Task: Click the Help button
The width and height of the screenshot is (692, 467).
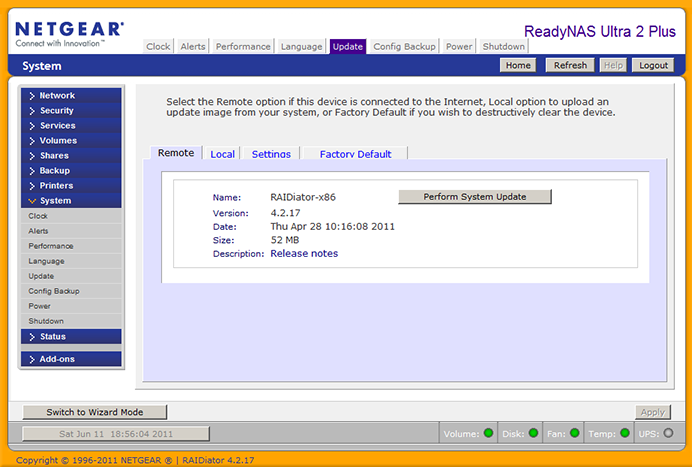Action: click(x=613, y=65)
